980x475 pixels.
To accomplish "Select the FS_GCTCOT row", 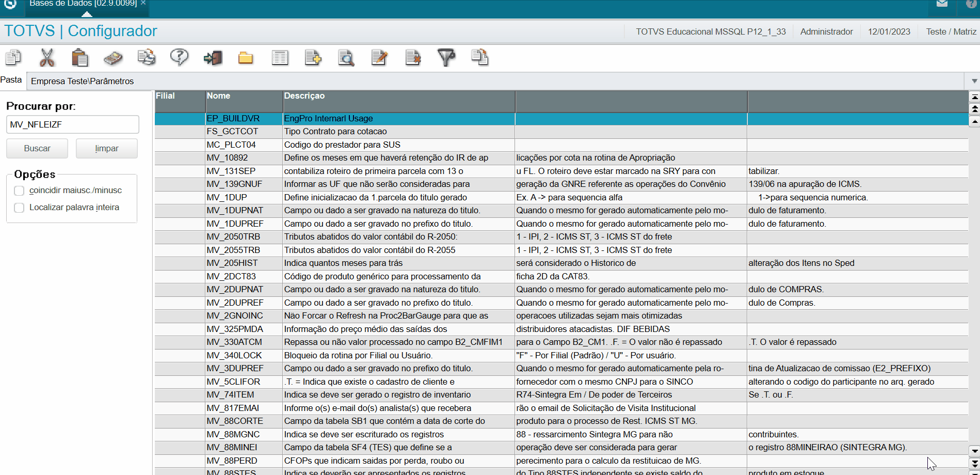I will click(x=561, y=132).
